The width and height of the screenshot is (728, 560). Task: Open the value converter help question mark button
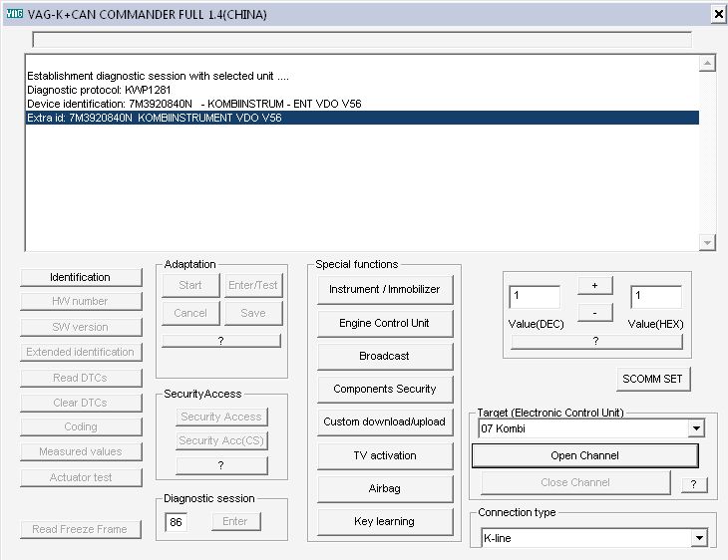coord(596,342)
